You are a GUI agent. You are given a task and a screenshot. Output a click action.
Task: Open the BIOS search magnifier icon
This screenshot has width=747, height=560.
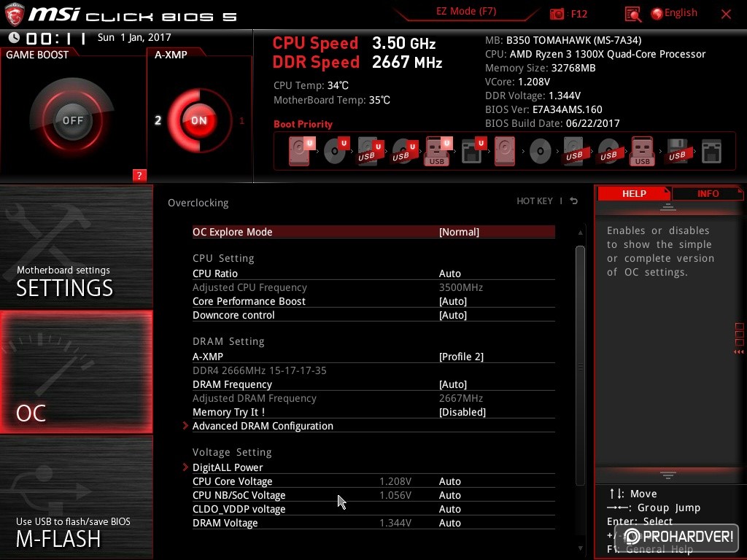632,14
